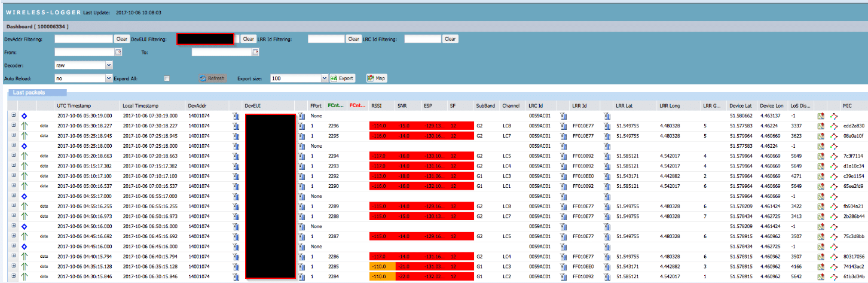Expand the packet row with FCnt 2284
Screen dimensions: 868x283
coord(13,276)
